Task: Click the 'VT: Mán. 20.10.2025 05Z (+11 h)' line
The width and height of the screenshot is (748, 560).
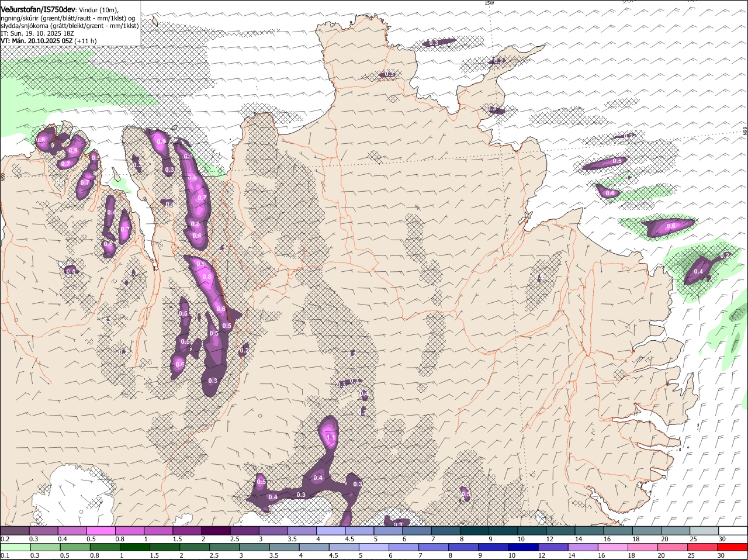Action: pos(49,41)
